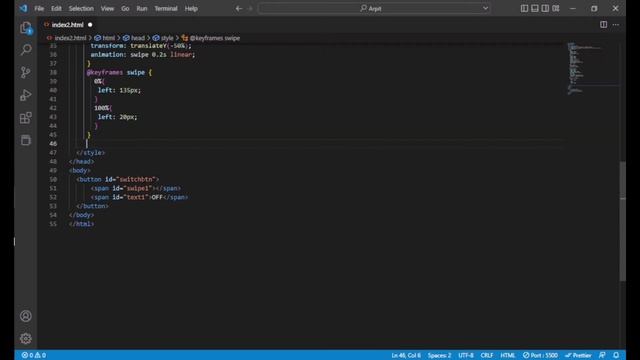The height and width of the screenshot is (360, 640).
Task: Open the Customize Layout icon
Action: [556, 8]
